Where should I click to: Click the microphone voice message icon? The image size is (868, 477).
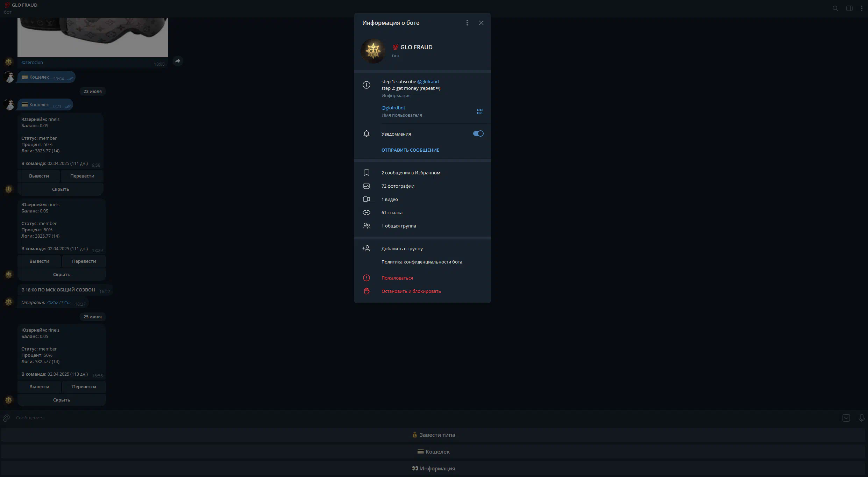coord(861,418)
